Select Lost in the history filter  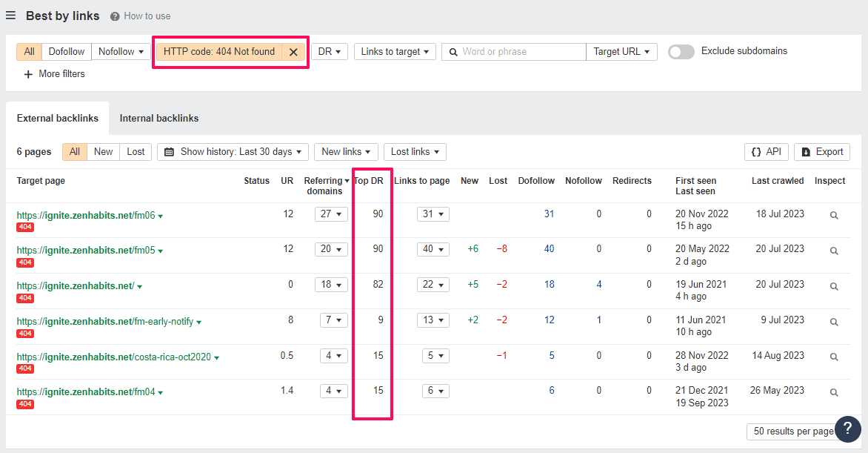pos(136,152)
